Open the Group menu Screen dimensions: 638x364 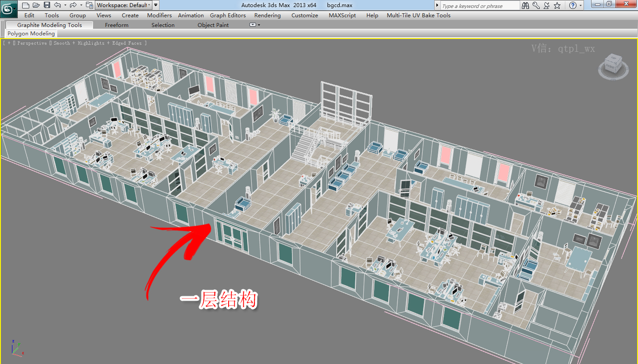[x=78, y=15]
